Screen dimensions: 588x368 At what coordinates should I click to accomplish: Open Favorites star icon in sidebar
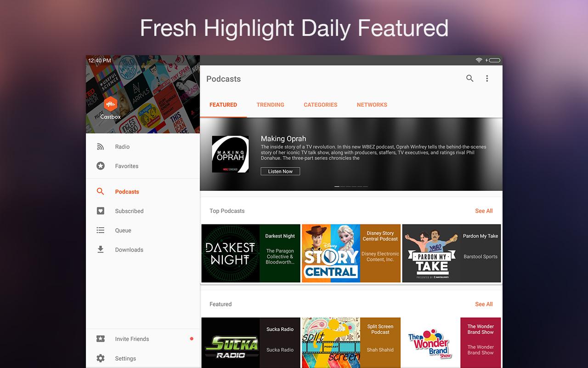coord(101,166)
